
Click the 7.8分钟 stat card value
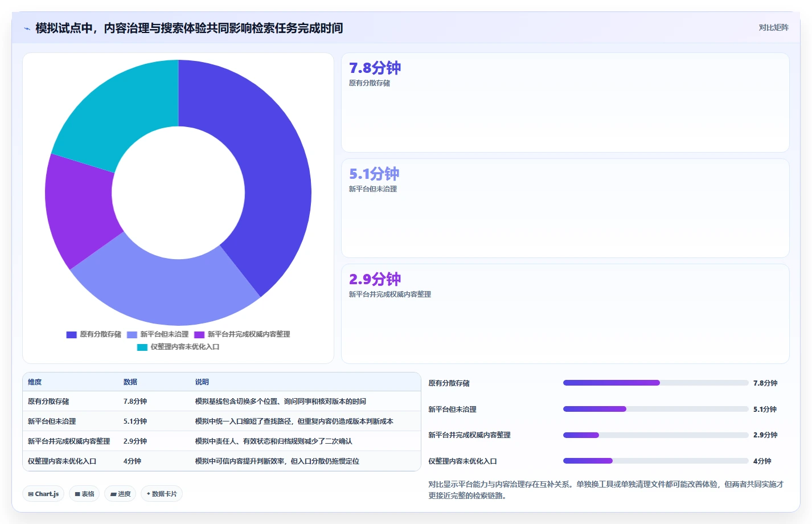375,68
